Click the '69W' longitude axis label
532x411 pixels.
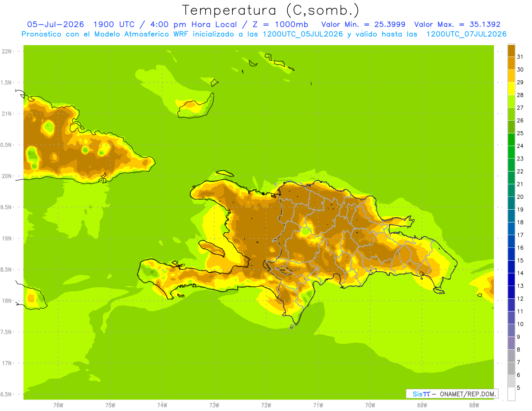pyautogui.click(x=422, y=405)
